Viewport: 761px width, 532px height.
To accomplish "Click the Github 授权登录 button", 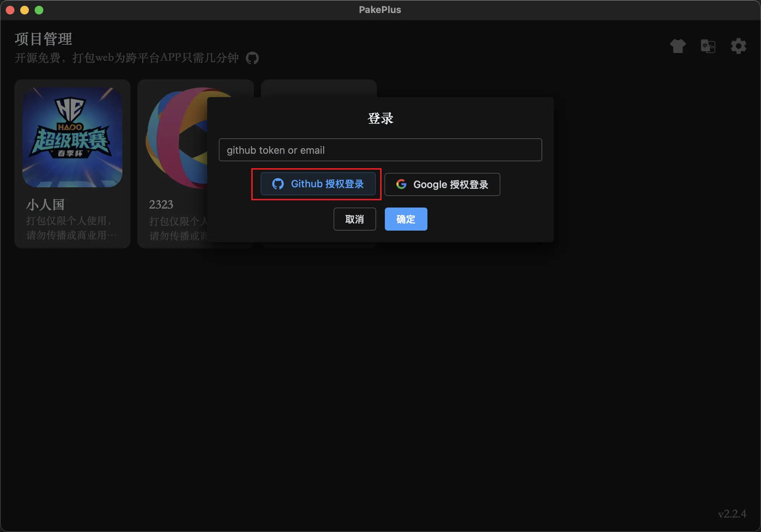I will coord(318,184).
